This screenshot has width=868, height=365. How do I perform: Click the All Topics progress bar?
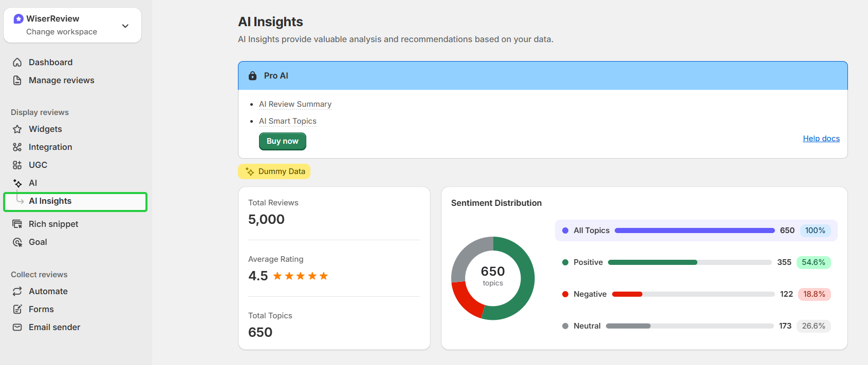pyautogui.click(x=695, y=230)
